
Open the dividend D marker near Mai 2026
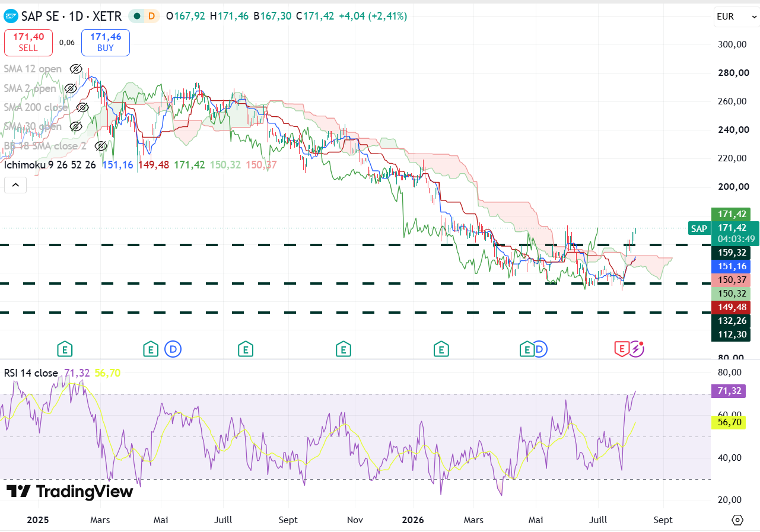pyautogui.click(x=540, y=349)
